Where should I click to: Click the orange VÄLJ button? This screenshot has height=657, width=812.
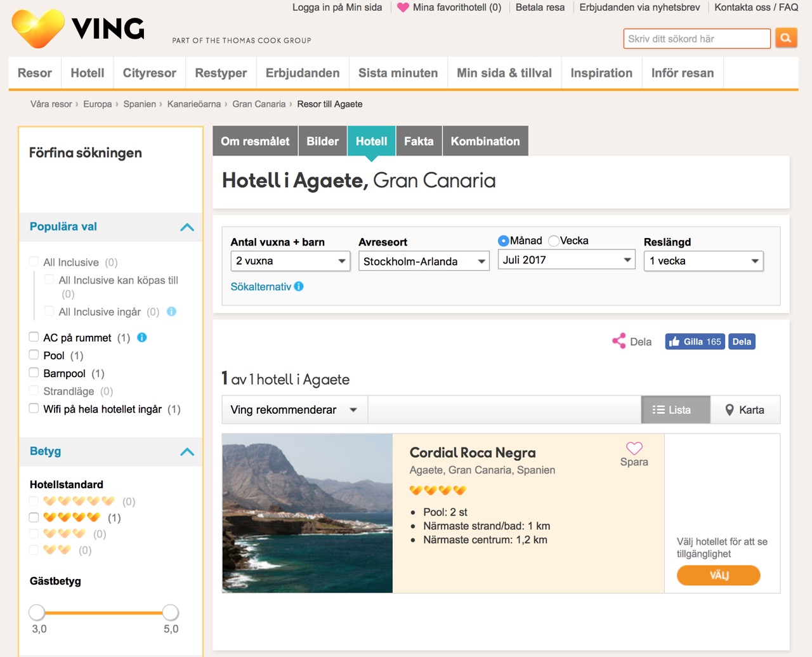coord(719,575)
